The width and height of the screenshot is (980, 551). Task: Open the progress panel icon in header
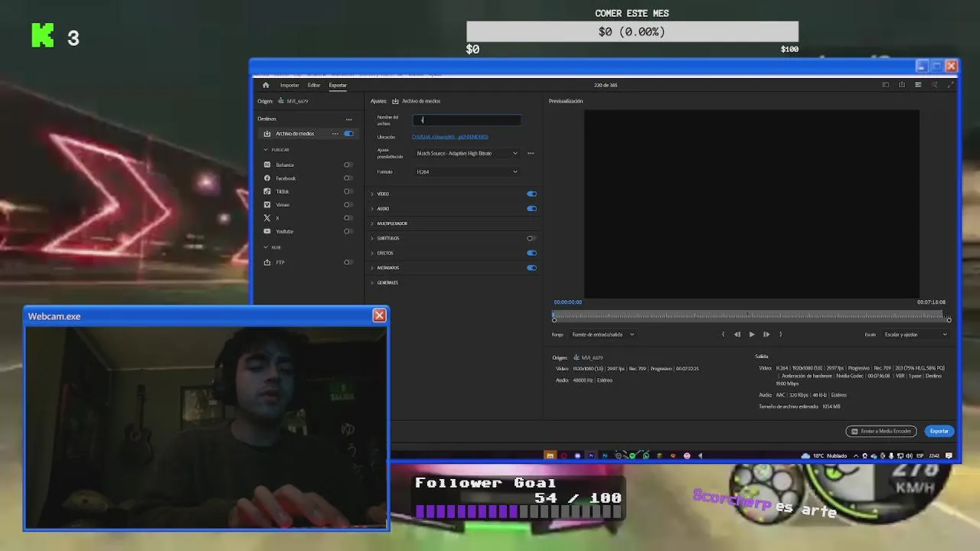pos(918,85)
